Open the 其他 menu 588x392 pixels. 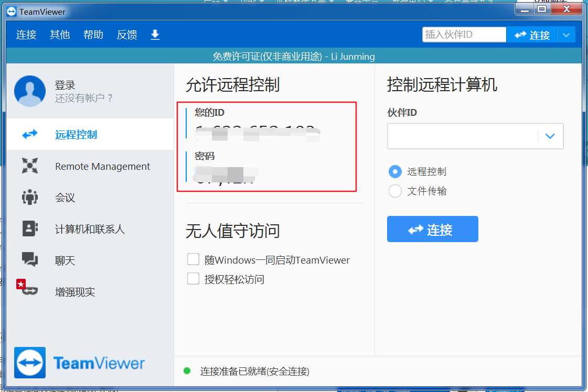pyautogui.click(x=60, y=35)
